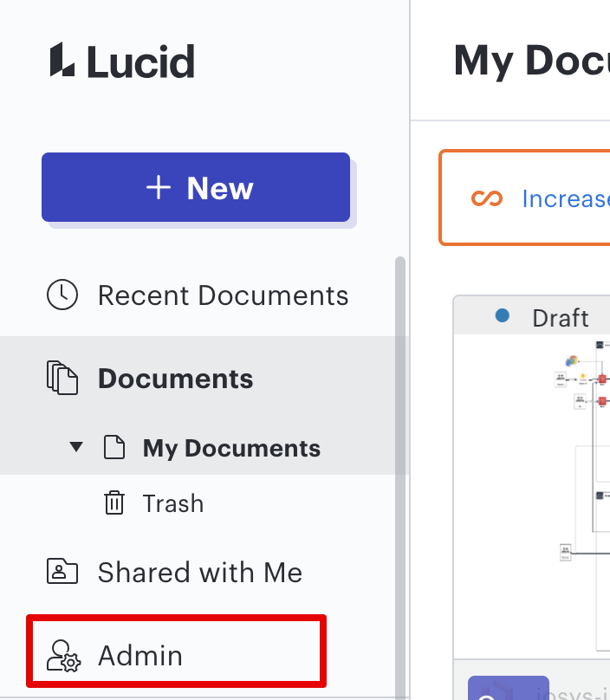This screenshot has height=700, width=610.
Task: Click the orange infinity link icon
Action: coord(487,198)
